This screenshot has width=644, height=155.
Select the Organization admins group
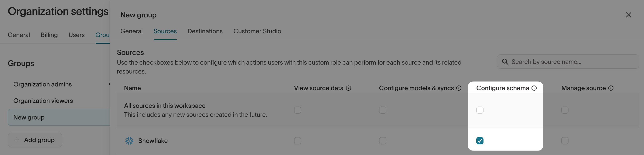[42, 84]
